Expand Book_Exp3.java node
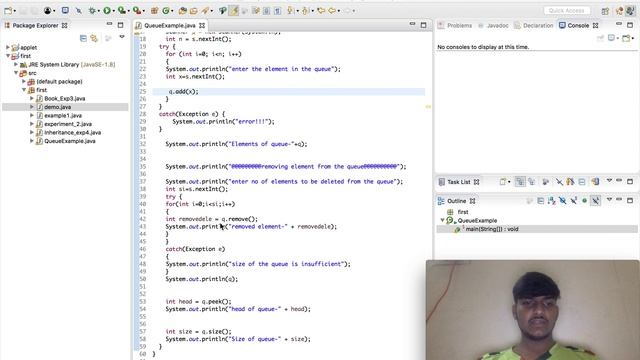640x360 pixels. tap(32, 98)
